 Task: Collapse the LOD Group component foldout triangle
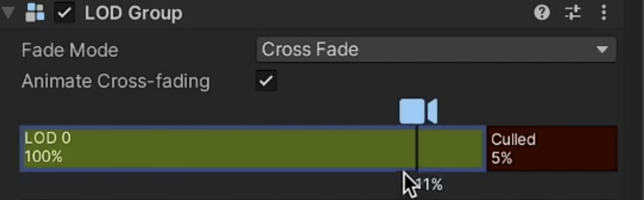point(8,13)
